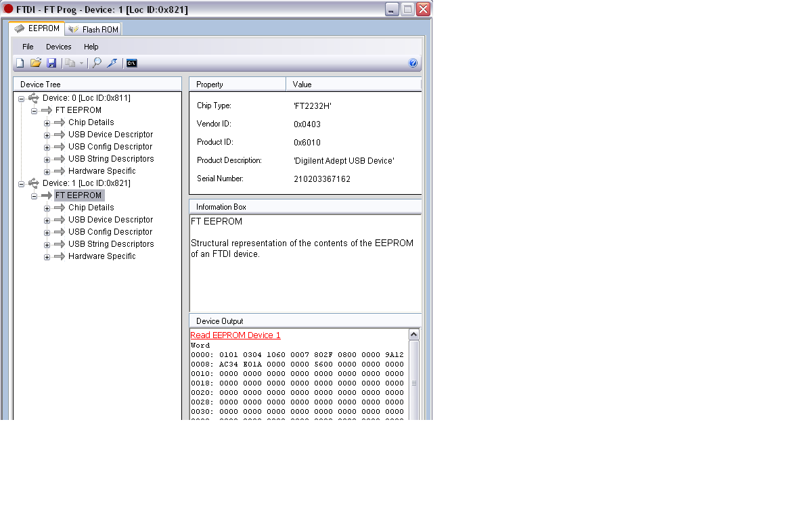The height and width of the screenshot is (518, 812).
Task: Select Hardware Specific under Device 1
Action: [x=102, y=256]
